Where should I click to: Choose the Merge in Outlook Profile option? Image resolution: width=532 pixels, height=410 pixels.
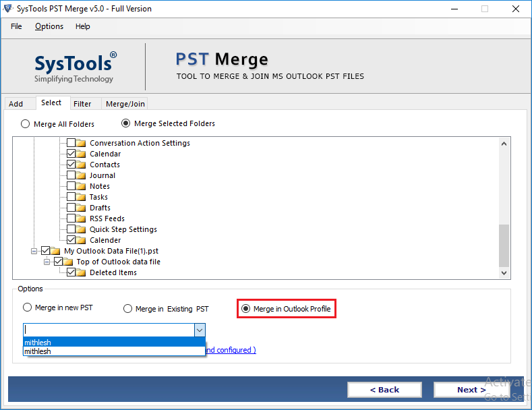click(x=245, y=309)
